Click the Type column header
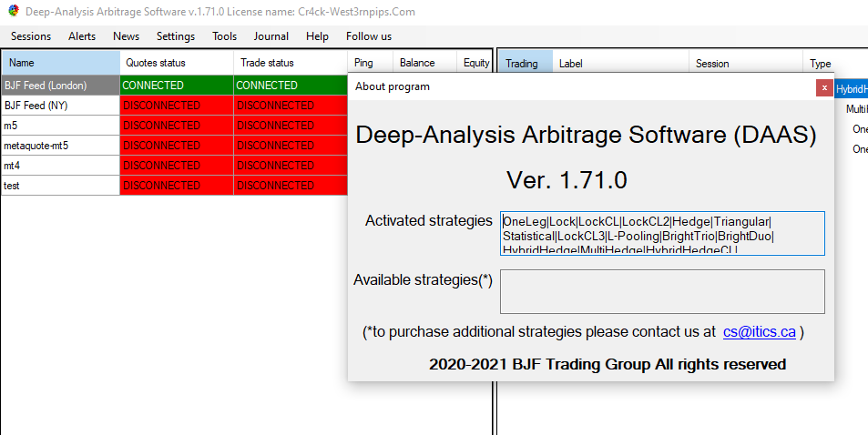The height and width of the screenshot is (435, 868). coord(835,63)
